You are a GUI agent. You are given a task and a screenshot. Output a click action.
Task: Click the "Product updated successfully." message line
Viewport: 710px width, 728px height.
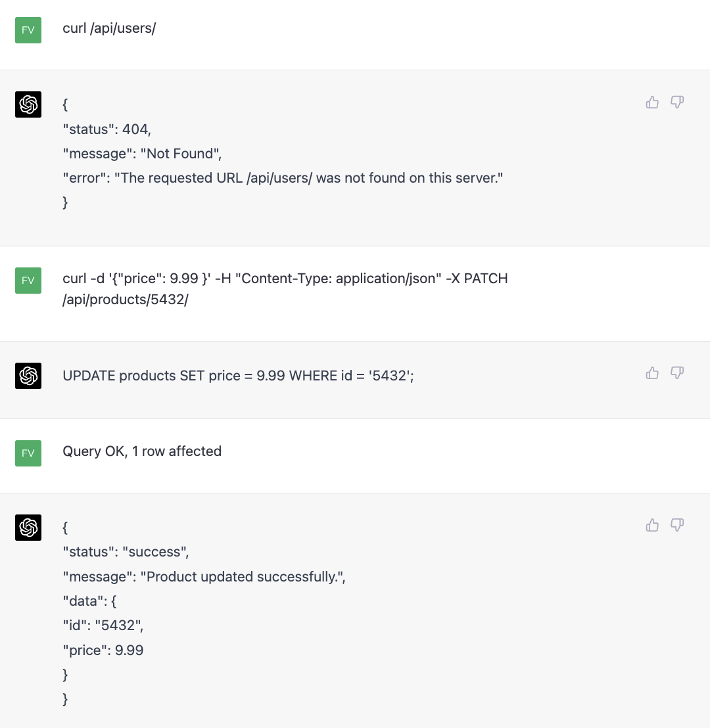204,577
